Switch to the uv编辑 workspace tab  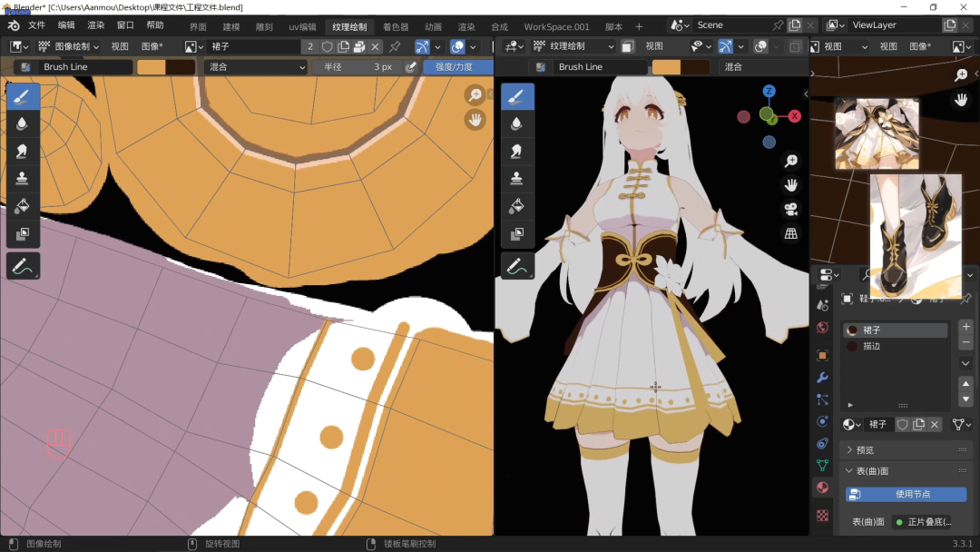click(x=302, y=27)
